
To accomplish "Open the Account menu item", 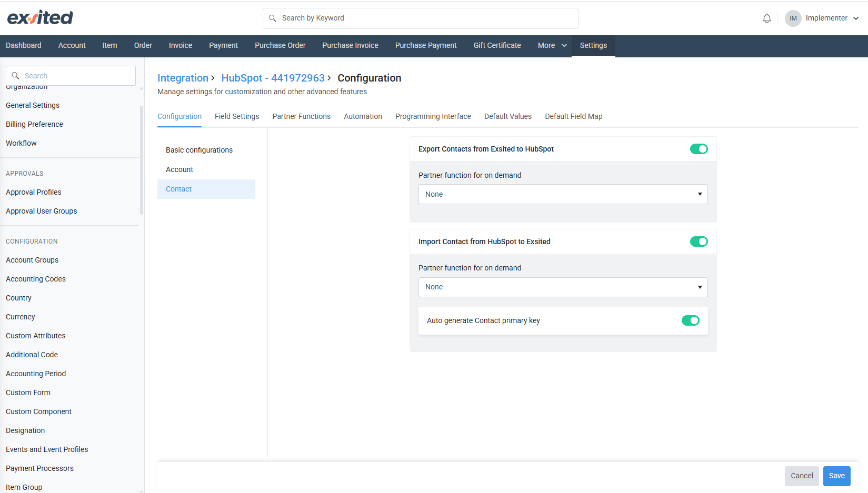I will (72, 45).
